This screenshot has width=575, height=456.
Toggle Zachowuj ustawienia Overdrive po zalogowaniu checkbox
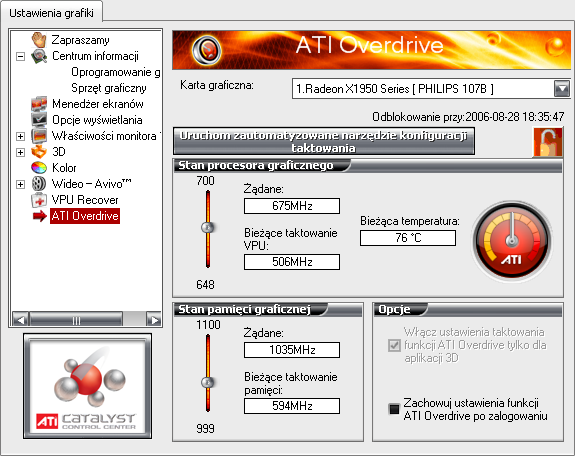(x=394, y=409)
